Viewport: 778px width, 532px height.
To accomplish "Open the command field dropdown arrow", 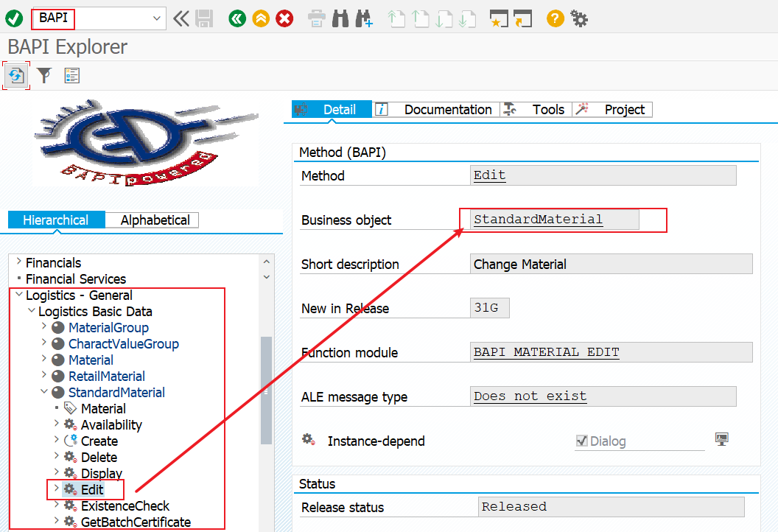I will pos(157,18).
